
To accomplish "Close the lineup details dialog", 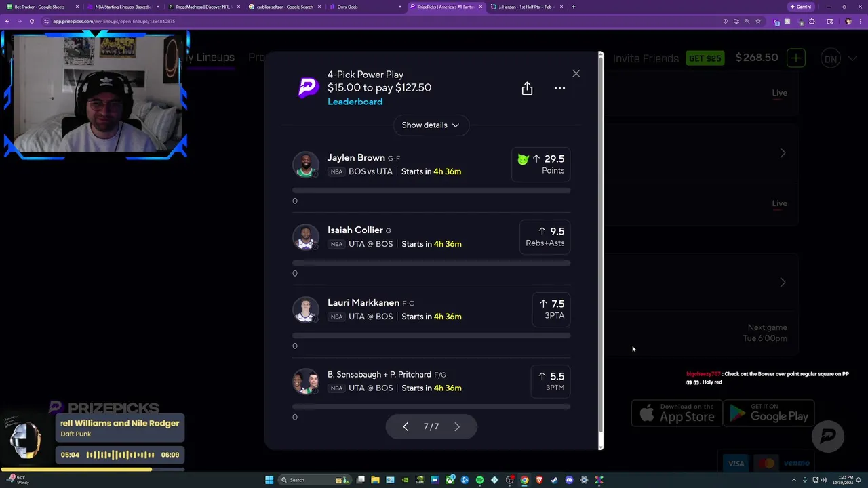I will coord(576,73).
